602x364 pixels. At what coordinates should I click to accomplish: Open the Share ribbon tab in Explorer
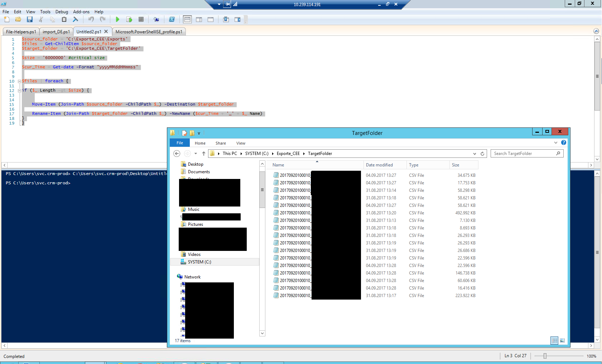[221, 143]
